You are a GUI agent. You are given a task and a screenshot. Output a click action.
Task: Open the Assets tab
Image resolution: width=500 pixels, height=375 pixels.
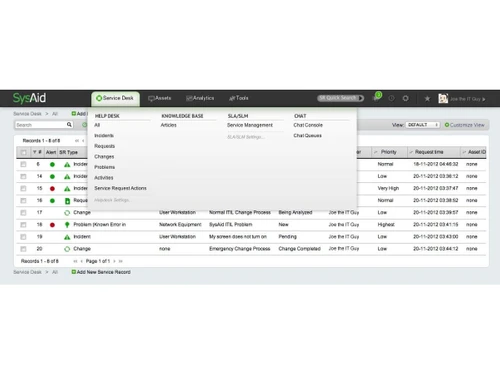(160, 98)
